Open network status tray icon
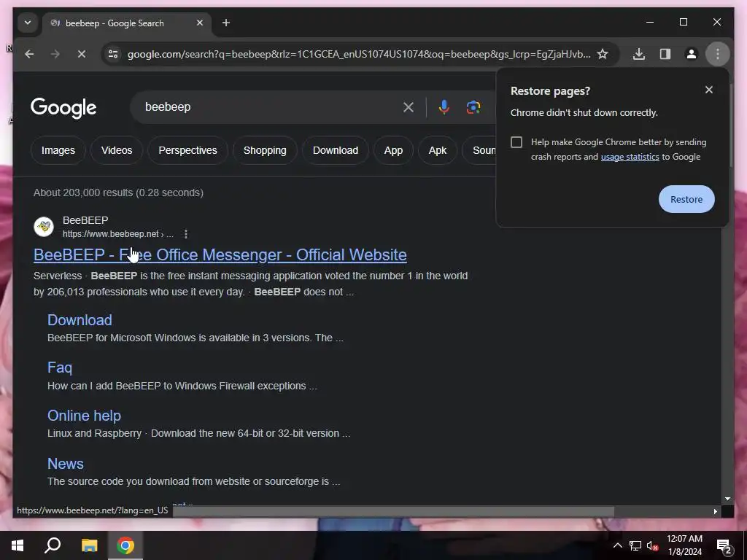The width and height of the screenshot is (747, 560). tap(635, 545)
